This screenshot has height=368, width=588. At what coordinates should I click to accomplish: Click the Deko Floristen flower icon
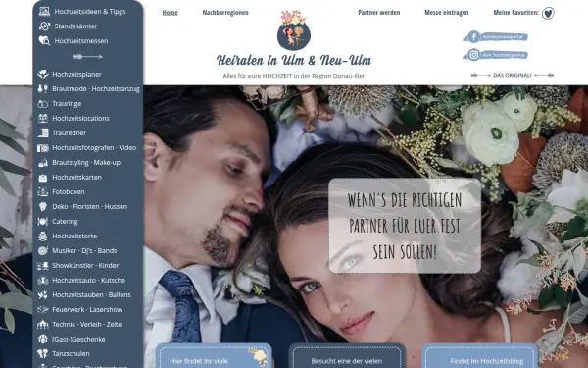coord(43,206)
